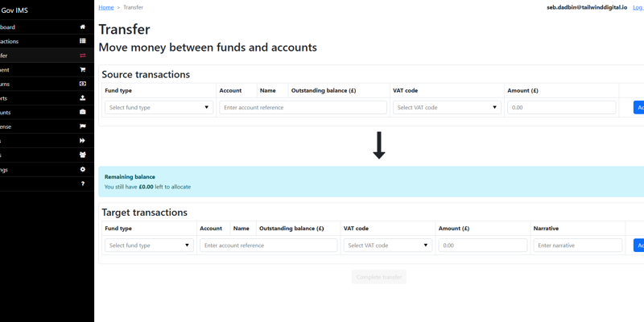The height and width of the screenshot is (322, 644).
Task: Click the users group icon in sidebar
Action: click(x=82, y=155)
